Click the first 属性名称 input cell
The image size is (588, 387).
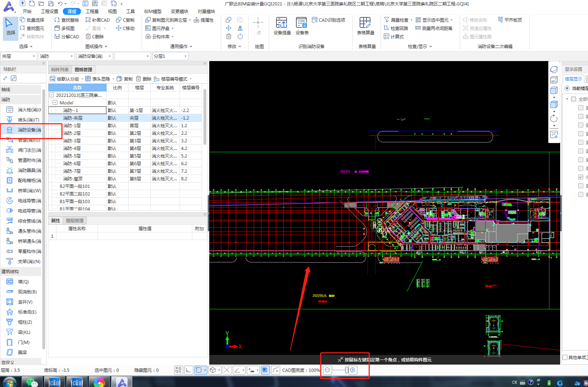77,236
